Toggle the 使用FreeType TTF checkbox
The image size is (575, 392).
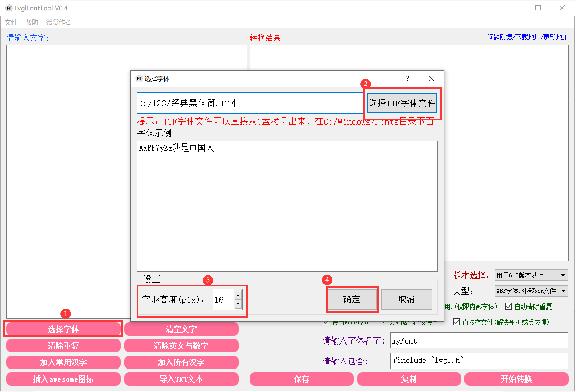[326, 323]
